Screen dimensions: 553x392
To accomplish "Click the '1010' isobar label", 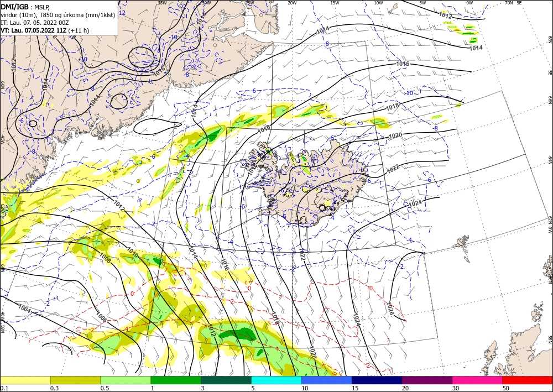I will (x=132, y=252).
